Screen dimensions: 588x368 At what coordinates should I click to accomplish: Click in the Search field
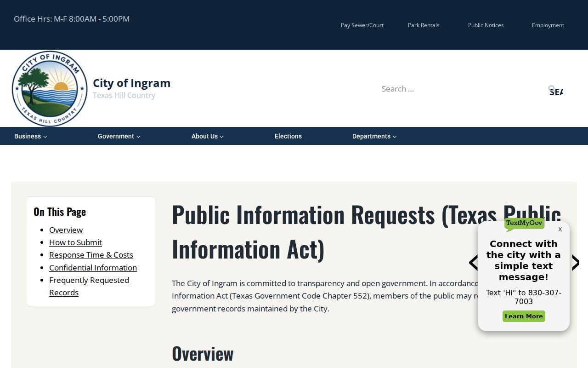tap(462, 89)
